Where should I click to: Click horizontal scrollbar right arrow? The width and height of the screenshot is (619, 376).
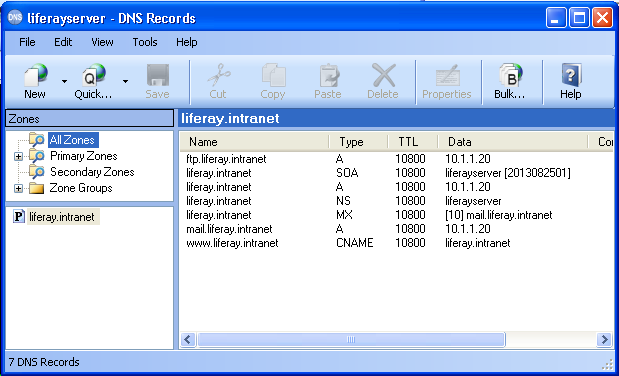604,339
